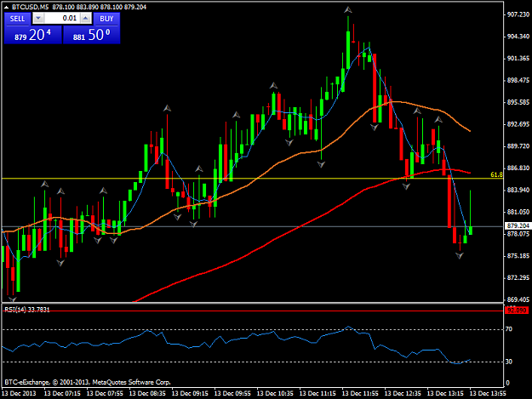Viewport: 532px width, 399px height.
Task: Increase lot volume with up arrow
Action: click(86, 19)
